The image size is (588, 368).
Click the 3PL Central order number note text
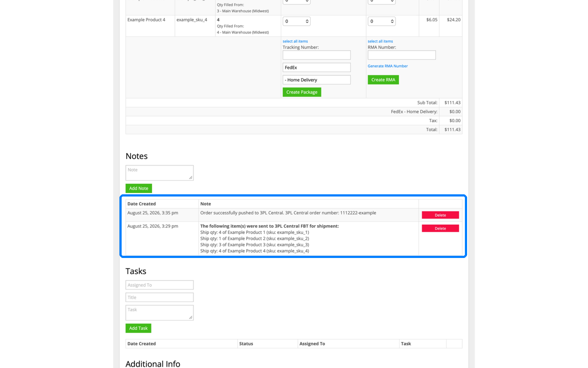[288, 213]
